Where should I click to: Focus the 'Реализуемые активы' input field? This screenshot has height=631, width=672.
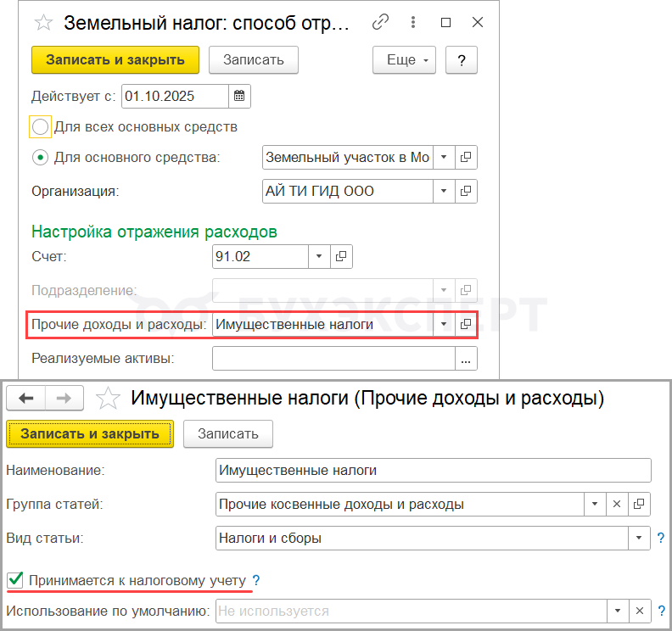(x=333, y=358)
